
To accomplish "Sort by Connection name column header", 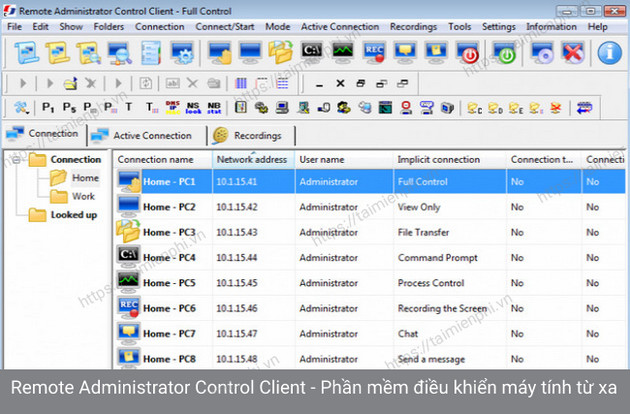I will pos(163,160).
